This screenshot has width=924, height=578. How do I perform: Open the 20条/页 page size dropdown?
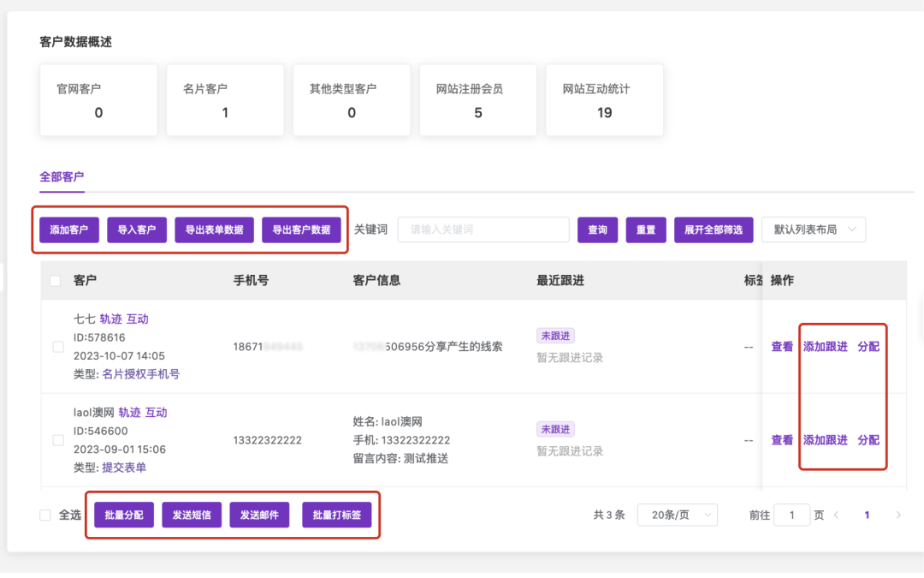[677, 515]
